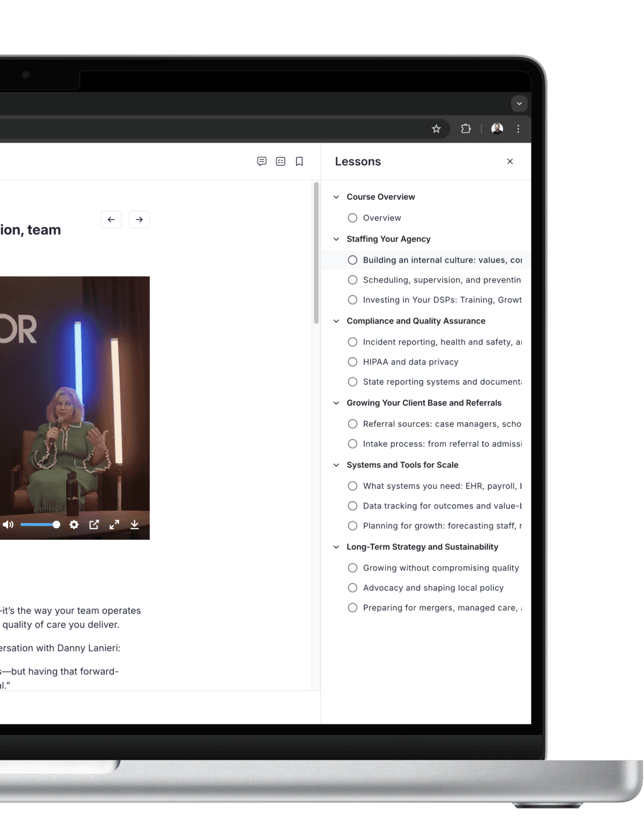Go to next lesson with right arrow
The height and width of the screenshot is (816, 644).
click(x=139, y=220)
